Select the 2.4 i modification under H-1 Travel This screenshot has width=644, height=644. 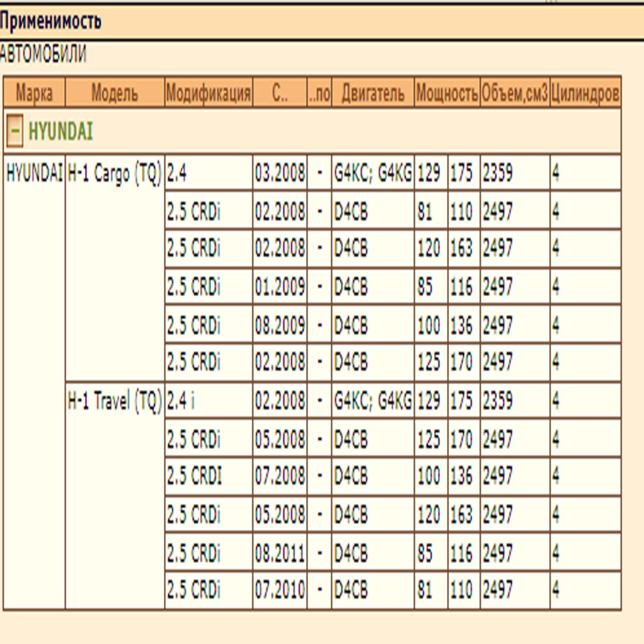(209, 400)
